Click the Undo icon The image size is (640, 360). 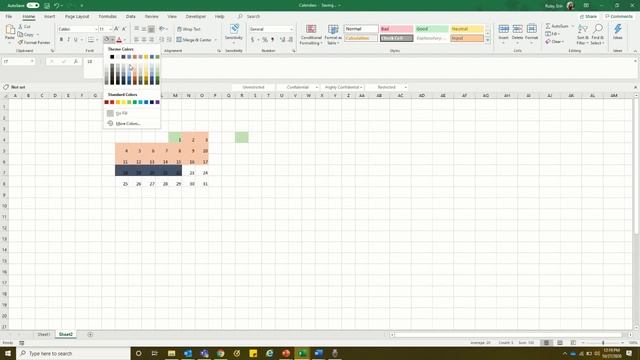[x=57, y=5]
